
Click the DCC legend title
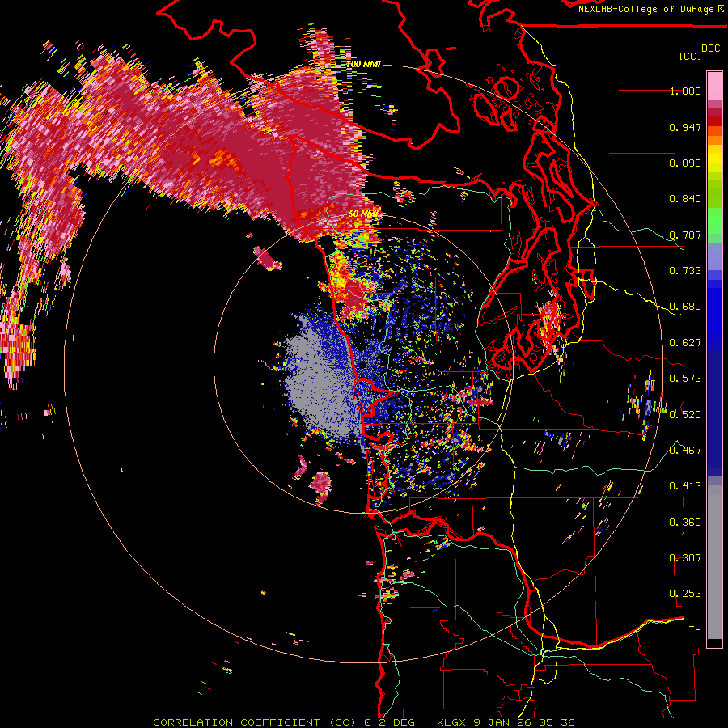(x=710, y=49)
